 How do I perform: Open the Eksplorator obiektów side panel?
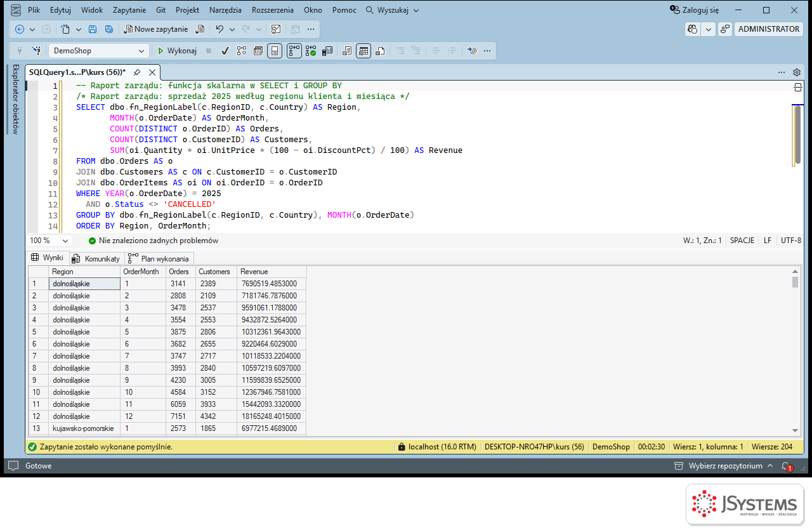point(16,100)
